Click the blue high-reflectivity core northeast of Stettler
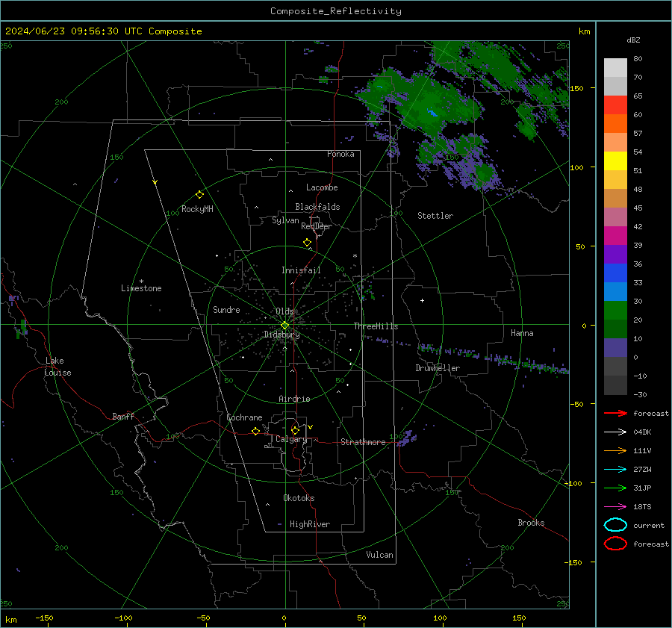Viewport: 672px width, 628px height. [x=432, y=114]
